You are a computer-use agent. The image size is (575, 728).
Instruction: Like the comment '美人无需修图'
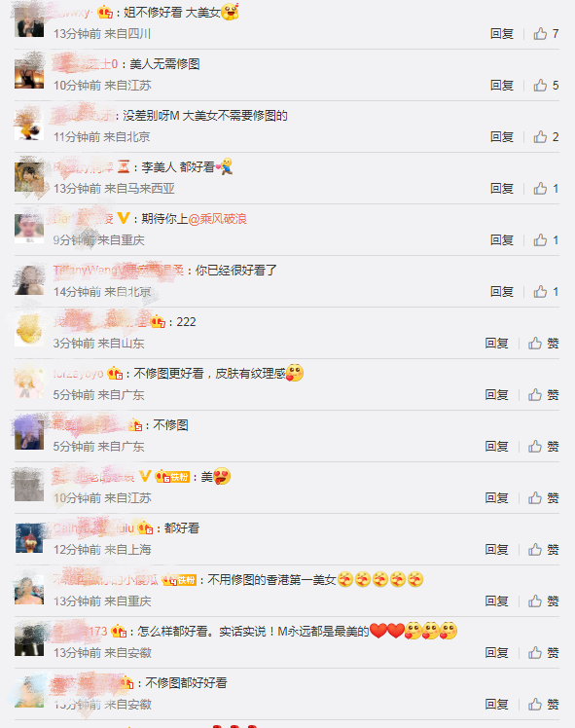540,85
